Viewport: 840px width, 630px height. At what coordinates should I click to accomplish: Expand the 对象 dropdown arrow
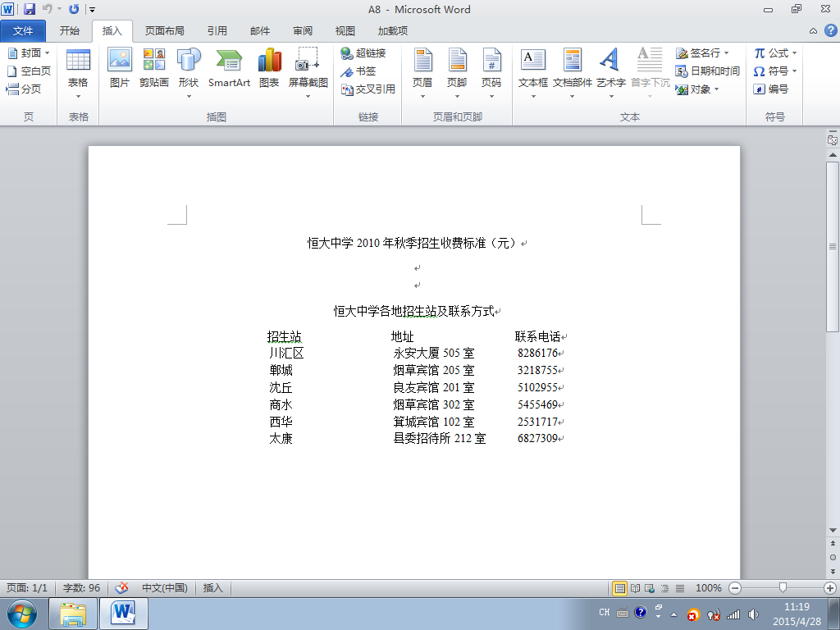click(716, 89)
